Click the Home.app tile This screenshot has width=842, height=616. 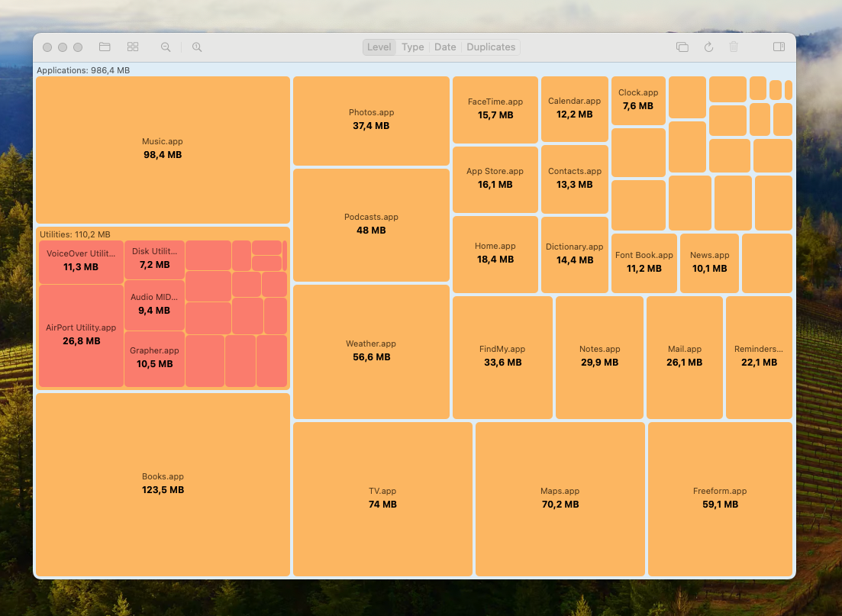pyautogui.click(x=495, y=254)
